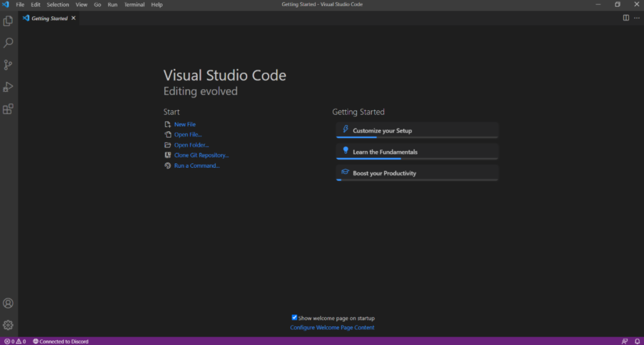Restore down the window

(617, 4)
